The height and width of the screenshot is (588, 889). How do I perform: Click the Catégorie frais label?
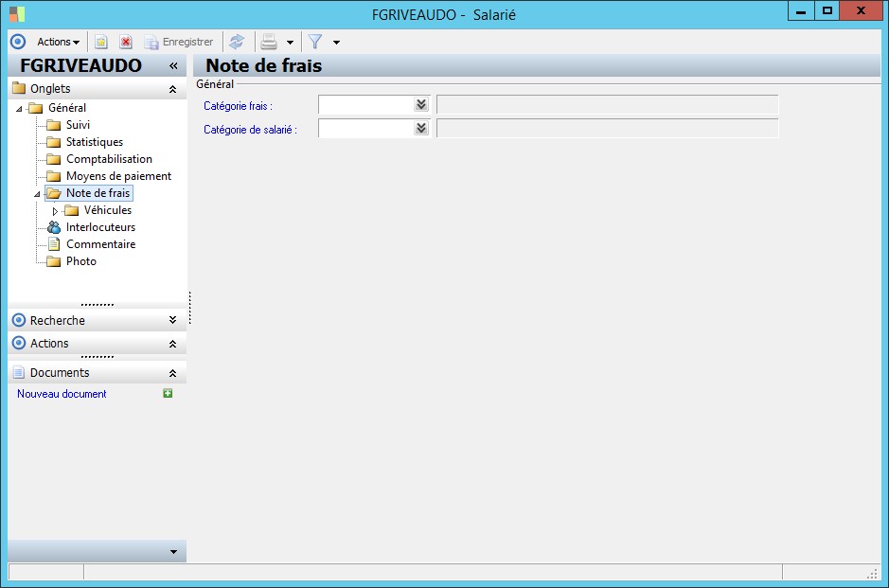point(239,106)
